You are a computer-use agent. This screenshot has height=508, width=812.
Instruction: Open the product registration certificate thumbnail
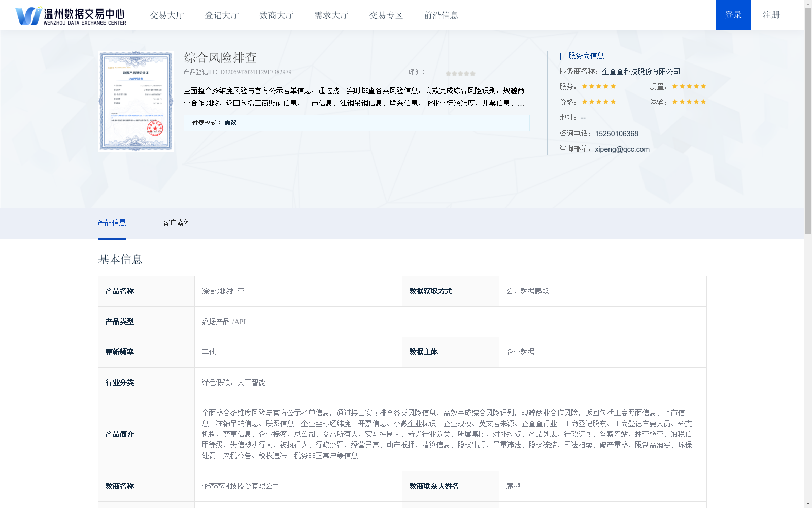pos(136,101)
